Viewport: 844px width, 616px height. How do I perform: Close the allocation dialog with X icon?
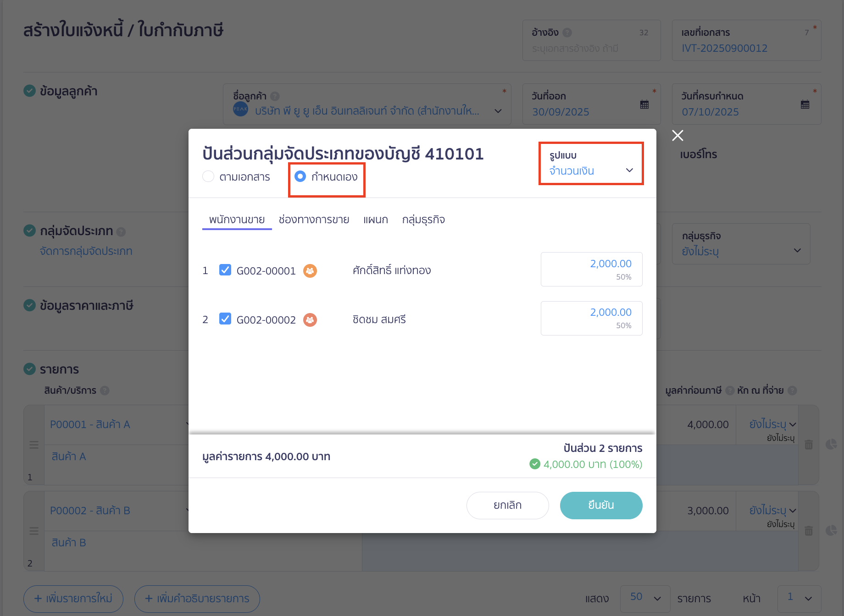coord(677,135)
